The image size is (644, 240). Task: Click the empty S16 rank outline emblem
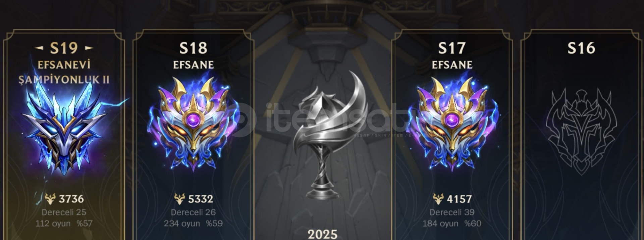pyautogui.click(x=581, y=131)
